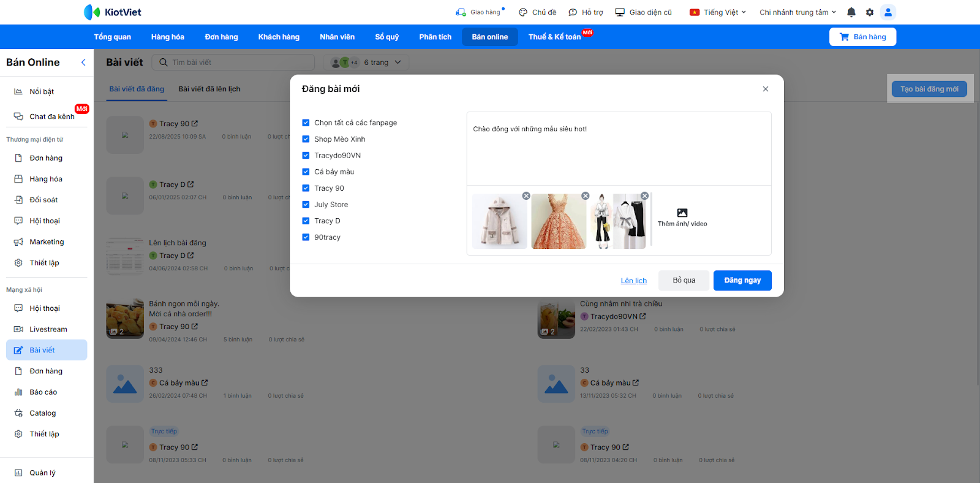Toggle the July Store checkbox
The height and width of the screenshot is (483, 980).
[306, 205]
